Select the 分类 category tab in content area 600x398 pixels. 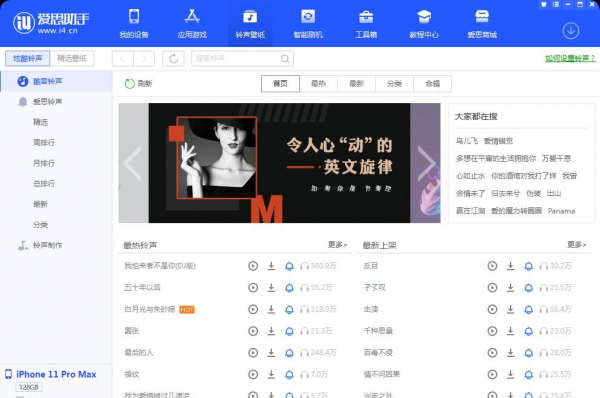pos(395,83)
